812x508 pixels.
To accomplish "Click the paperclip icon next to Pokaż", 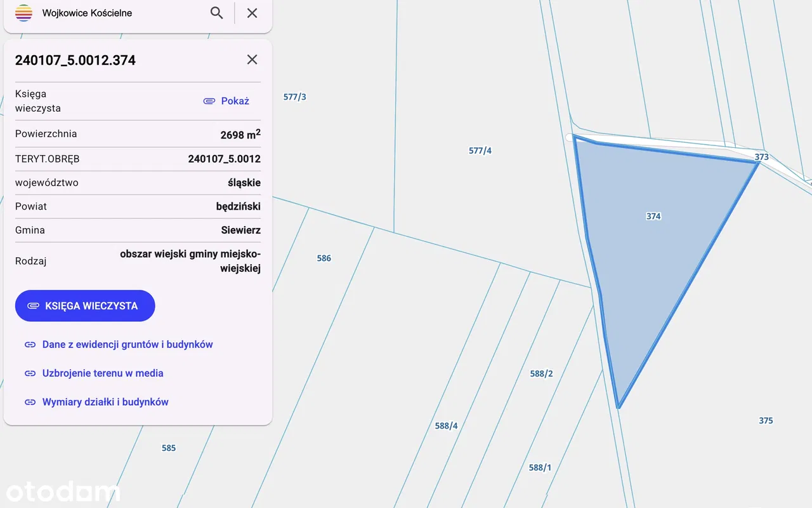I will coord(209,101).
